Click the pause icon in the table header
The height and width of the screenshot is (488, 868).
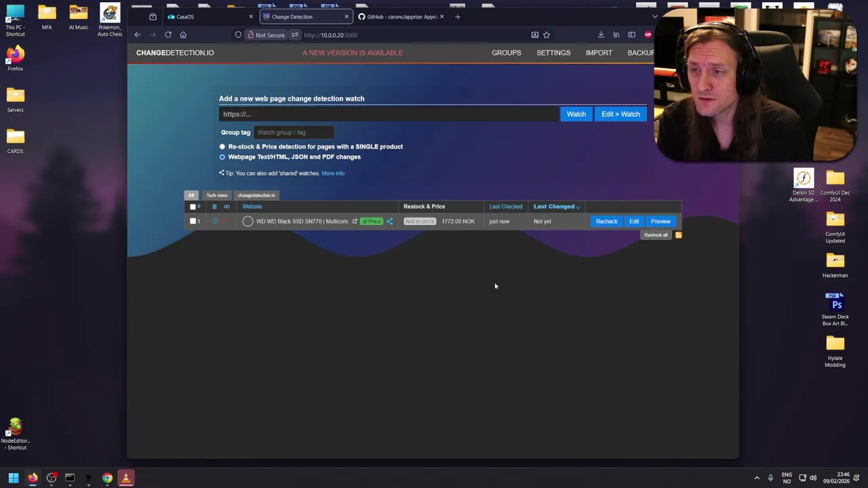(214, 207)
